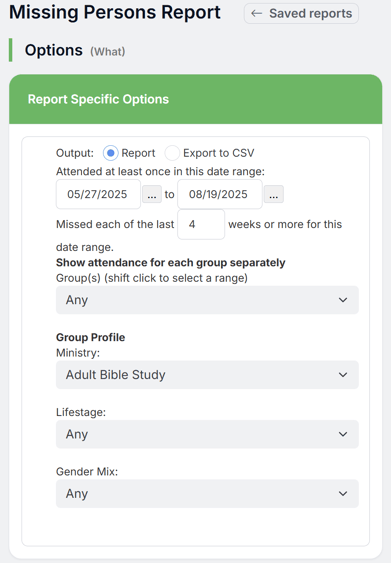
Task: Open the Lifestage dropdown set to Any
Action: [207, 434]
